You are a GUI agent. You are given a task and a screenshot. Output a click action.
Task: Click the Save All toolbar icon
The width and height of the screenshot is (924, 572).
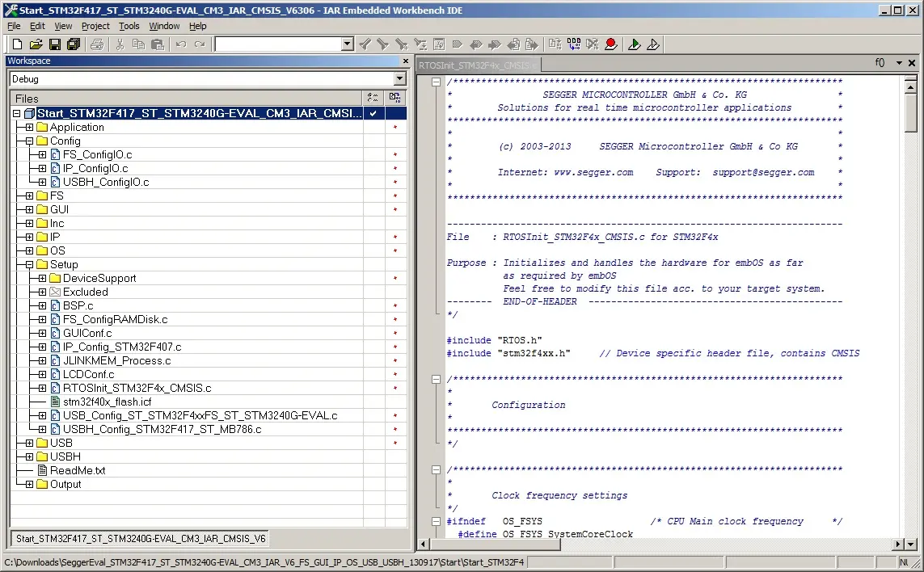pyautogui.click(x=74, y=44)
